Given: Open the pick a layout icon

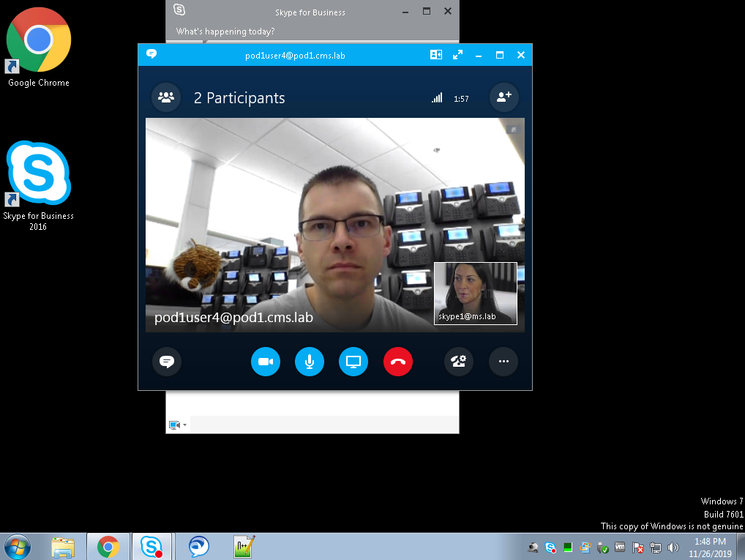Looking at the screenshot, I should coord(436,55).
